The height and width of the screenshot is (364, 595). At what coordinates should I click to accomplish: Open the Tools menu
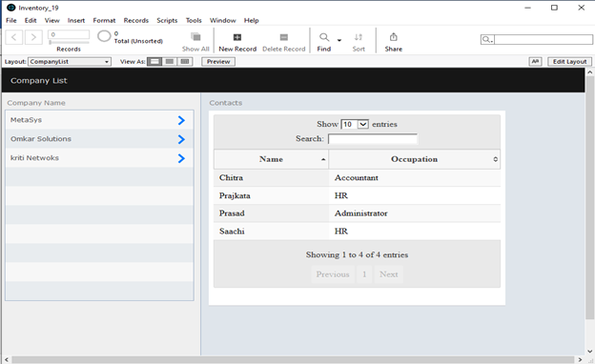tap(194, 20)
